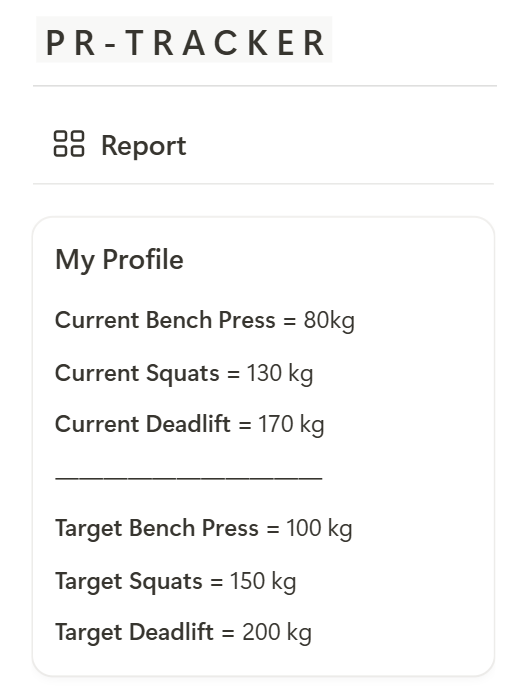Select the 170 kg deadlift value
The image size is (532, 698).
click(291, 425)
